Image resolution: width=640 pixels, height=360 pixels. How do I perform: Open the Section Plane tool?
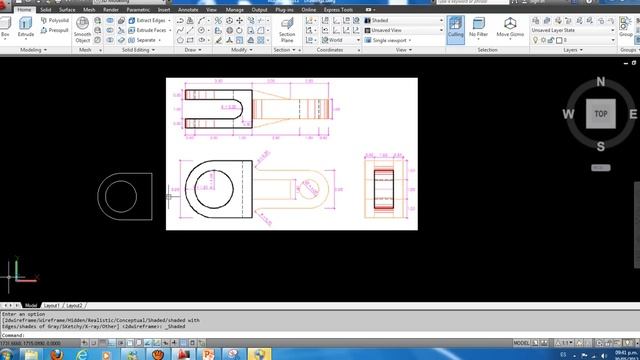(x=287, y=30)
